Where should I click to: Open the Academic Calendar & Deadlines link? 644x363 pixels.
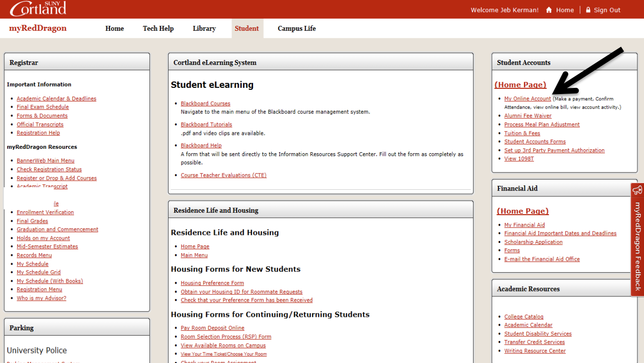click(x=56, y=98)
